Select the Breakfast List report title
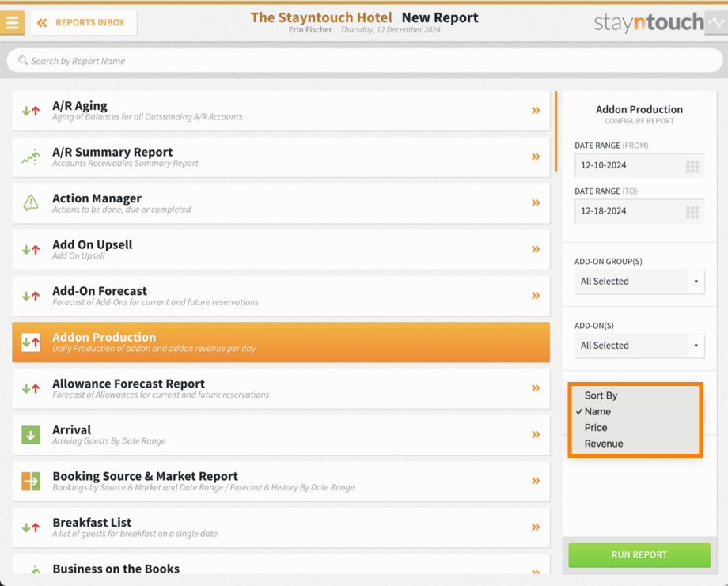The image size is (728, 586). click(x=92, y=523)
